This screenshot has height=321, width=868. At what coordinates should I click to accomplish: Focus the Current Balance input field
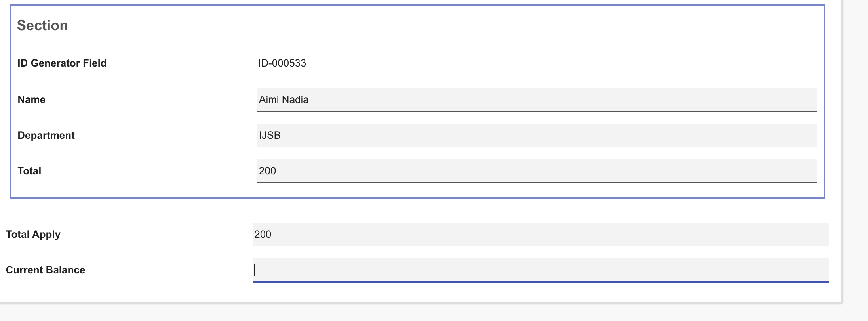click(541, 270)
